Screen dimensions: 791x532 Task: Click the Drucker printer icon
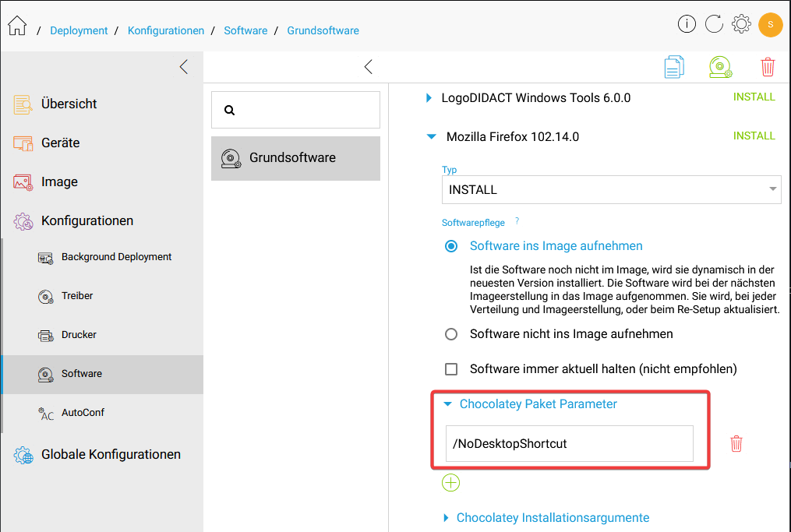point(45,336)
